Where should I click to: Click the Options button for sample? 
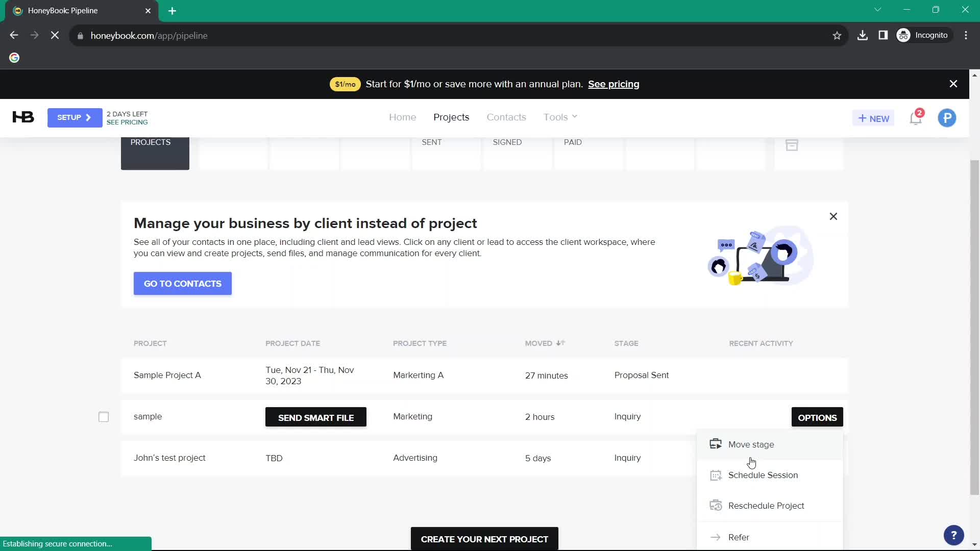coord(817,417)
